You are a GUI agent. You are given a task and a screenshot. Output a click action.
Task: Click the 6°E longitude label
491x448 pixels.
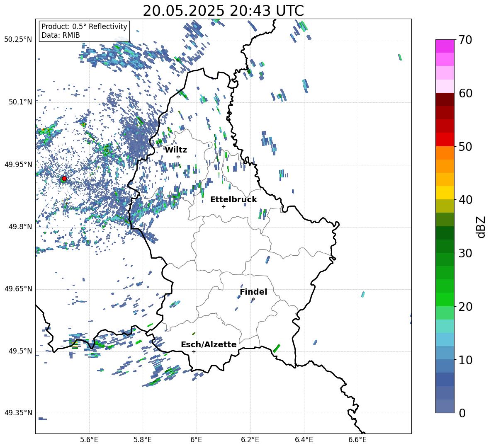(x=196, y=440)
